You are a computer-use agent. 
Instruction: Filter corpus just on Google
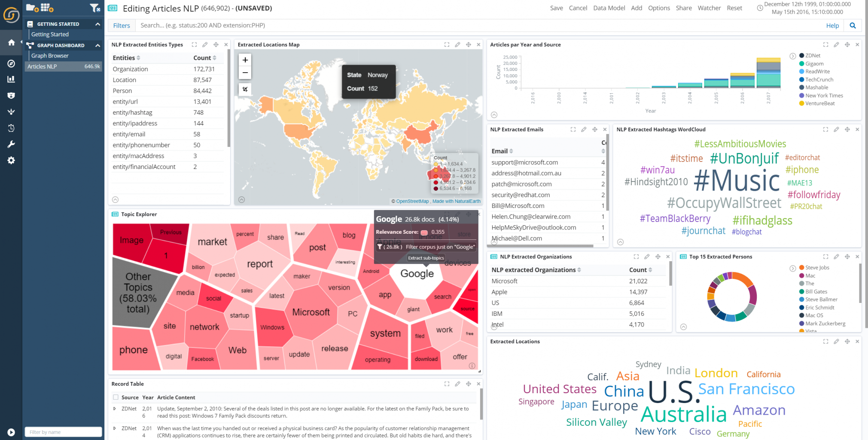click(x=426, y=247)
